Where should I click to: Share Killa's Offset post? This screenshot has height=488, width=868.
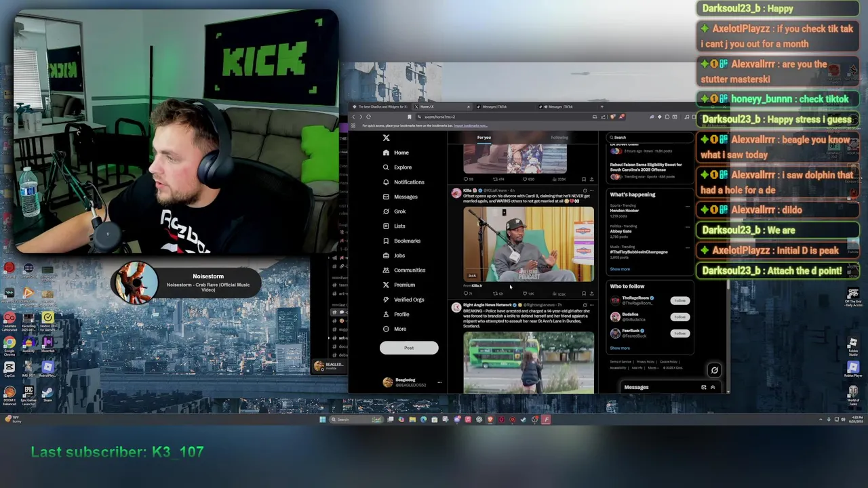tap(592, 293)
